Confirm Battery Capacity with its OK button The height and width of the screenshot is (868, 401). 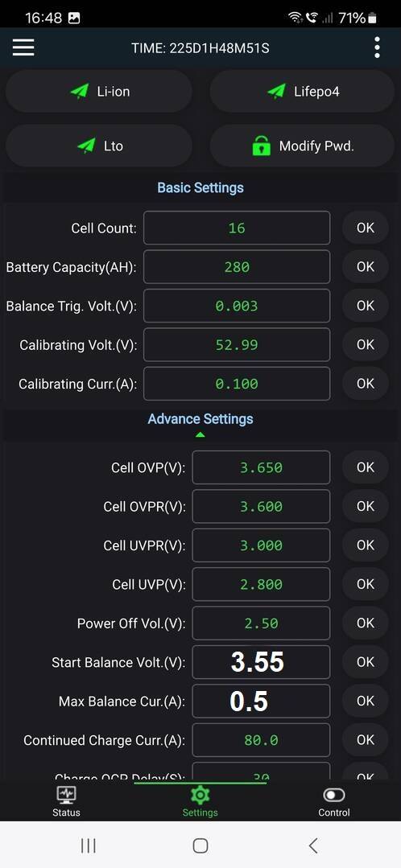click(x=366, y=267)
